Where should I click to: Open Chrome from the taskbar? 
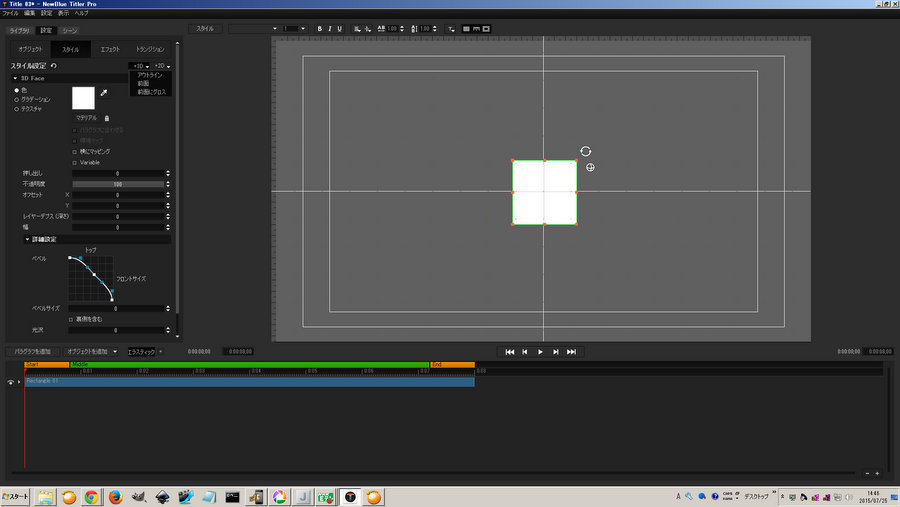tap(91, 497)
